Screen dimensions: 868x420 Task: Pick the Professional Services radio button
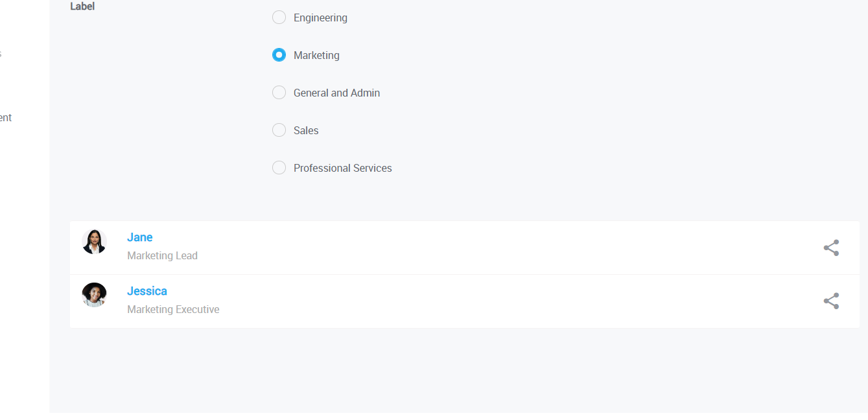[279, 168]
